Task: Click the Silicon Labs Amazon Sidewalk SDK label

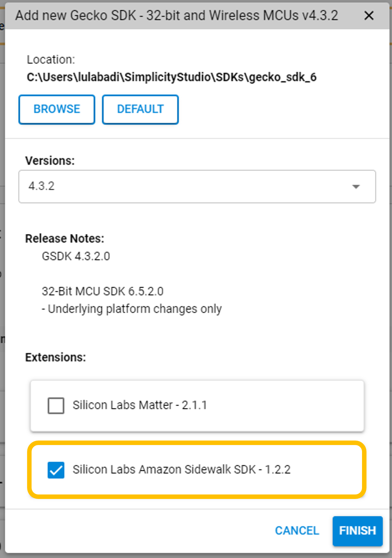Action: [x=182, y=469]
